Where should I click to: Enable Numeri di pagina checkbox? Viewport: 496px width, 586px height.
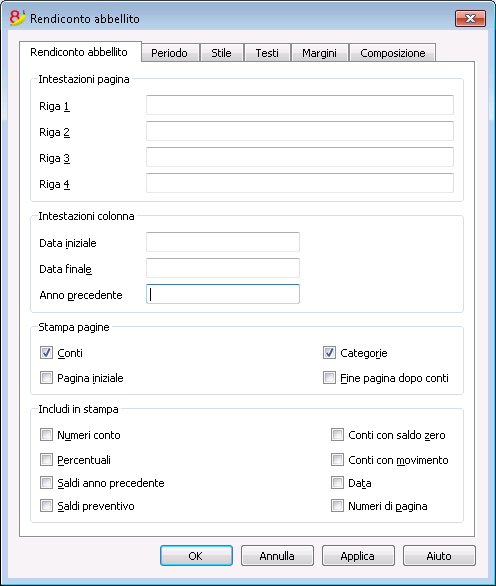coord(337,506)
